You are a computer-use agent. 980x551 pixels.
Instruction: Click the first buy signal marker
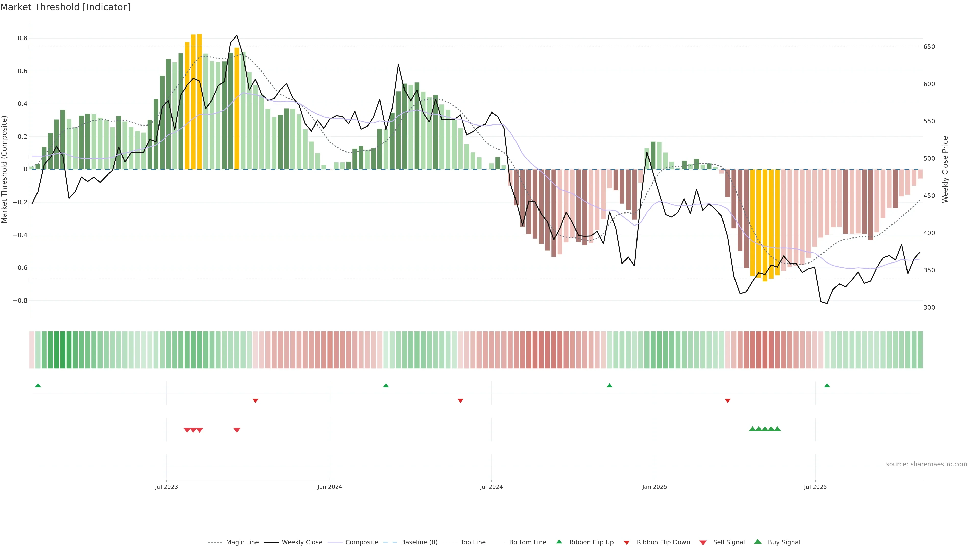coord(752,429)
